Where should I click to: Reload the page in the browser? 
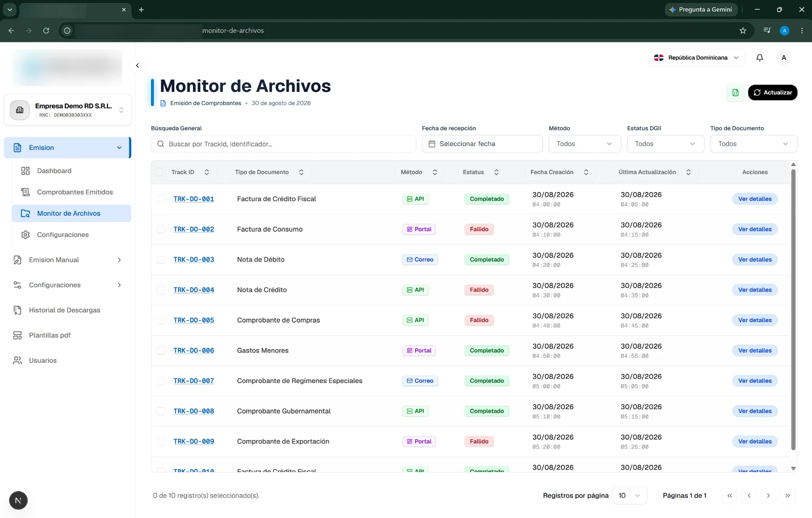46,30
